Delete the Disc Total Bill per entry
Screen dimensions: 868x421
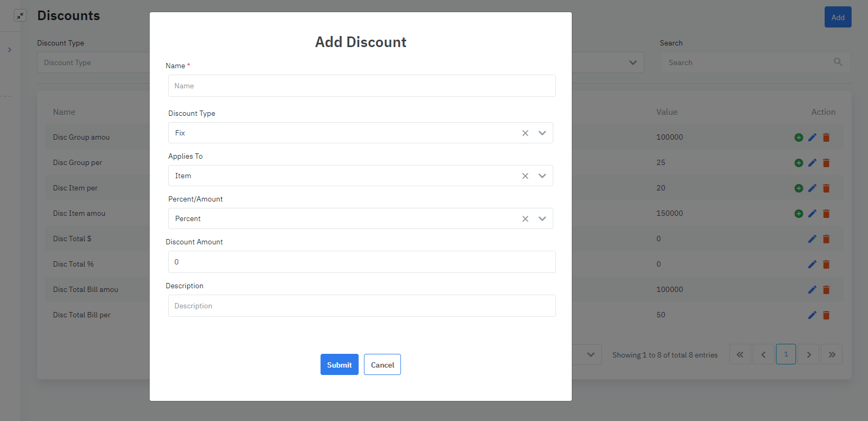tap(826, 315)
